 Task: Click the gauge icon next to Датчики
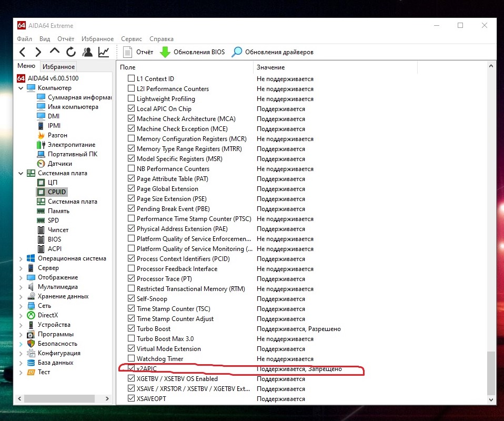pos(41,164)
